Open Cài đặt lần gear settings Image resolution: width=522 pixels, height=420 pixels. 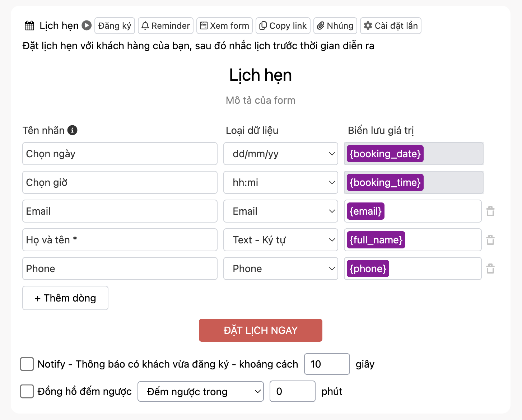(390, 26)
